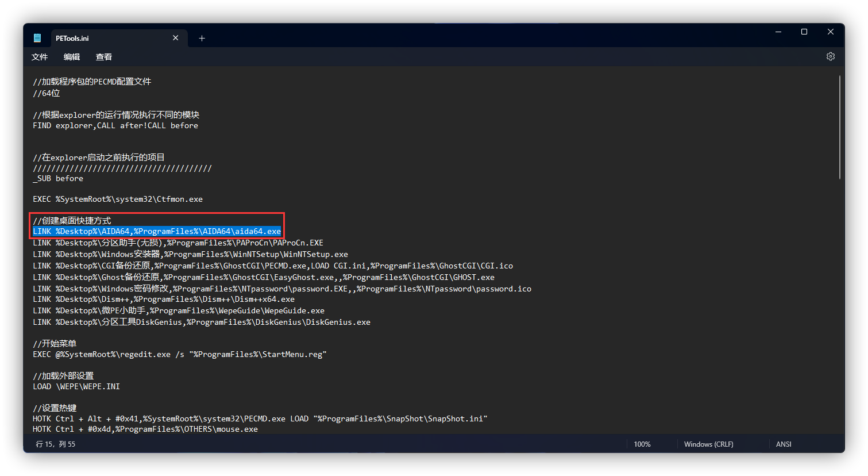The image size is (868, 476).
Task: Select the PETools.ini tab
Action: click(x=119, y=39)
